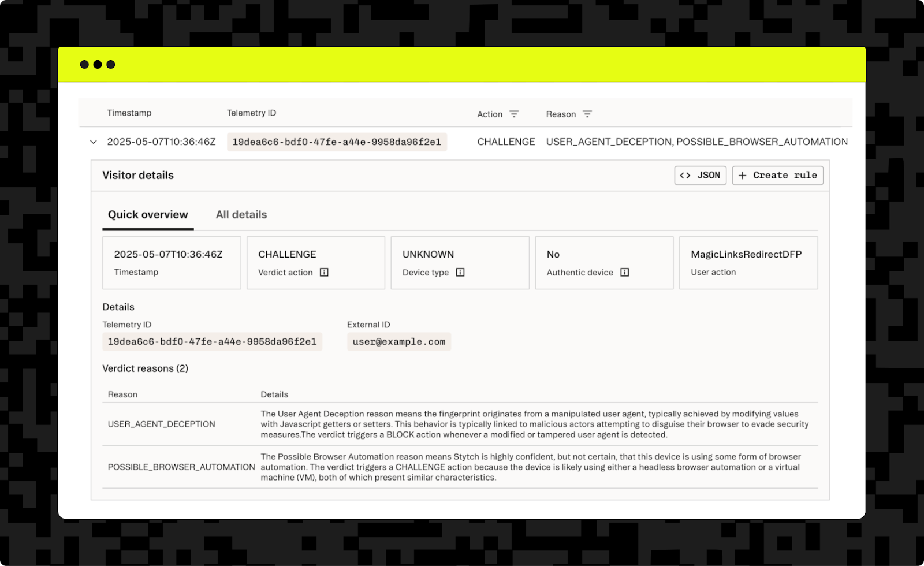Open the Action column filter icon
The width and height of the screenshot is (924, 566).
coord(514,114)
